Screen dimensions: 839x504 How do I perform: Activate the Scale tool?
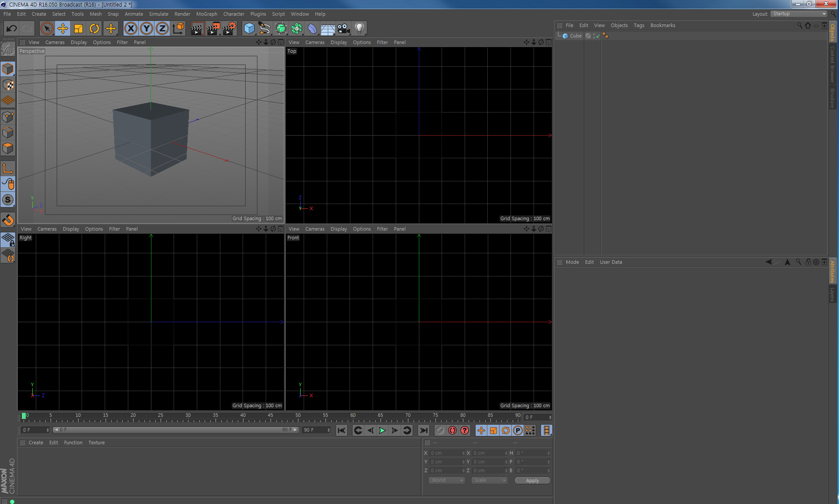79,29
